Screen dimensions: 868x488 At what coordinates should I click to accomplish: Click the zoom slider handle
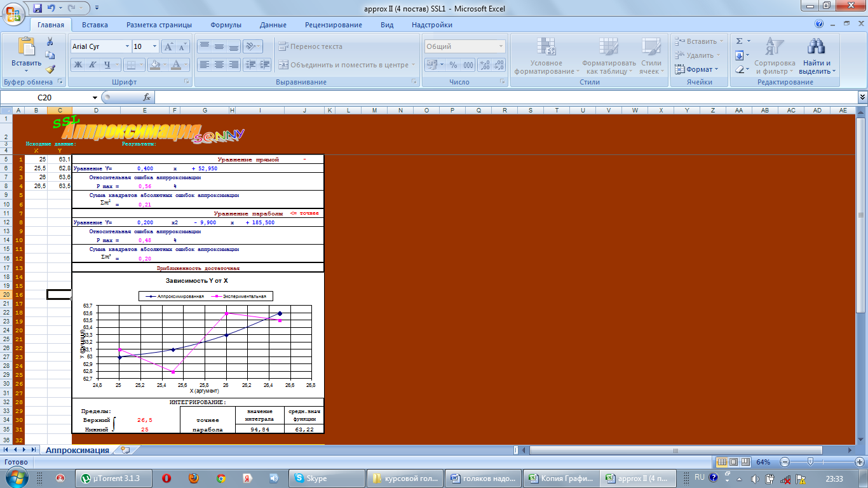(x=809, y=462)
